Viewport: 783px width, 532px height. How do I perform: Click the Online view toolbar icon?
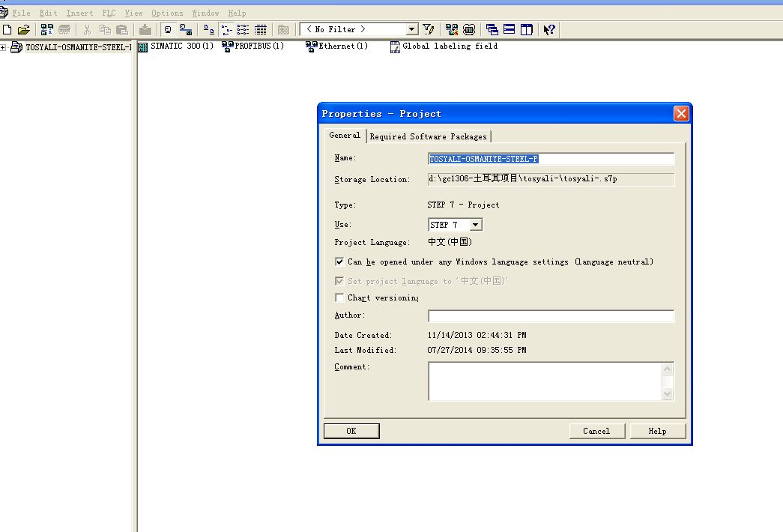tap(186, 29)
